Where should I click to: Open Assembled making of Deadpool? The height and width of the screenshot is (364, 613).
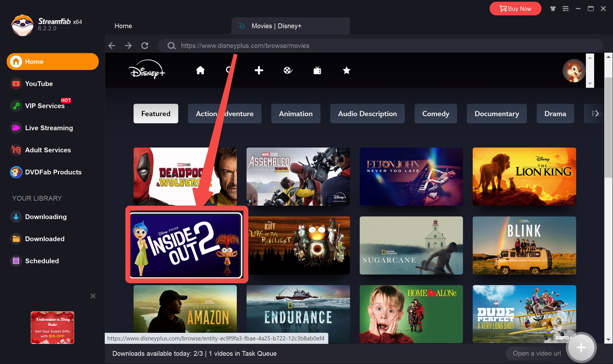coord(298,176)
